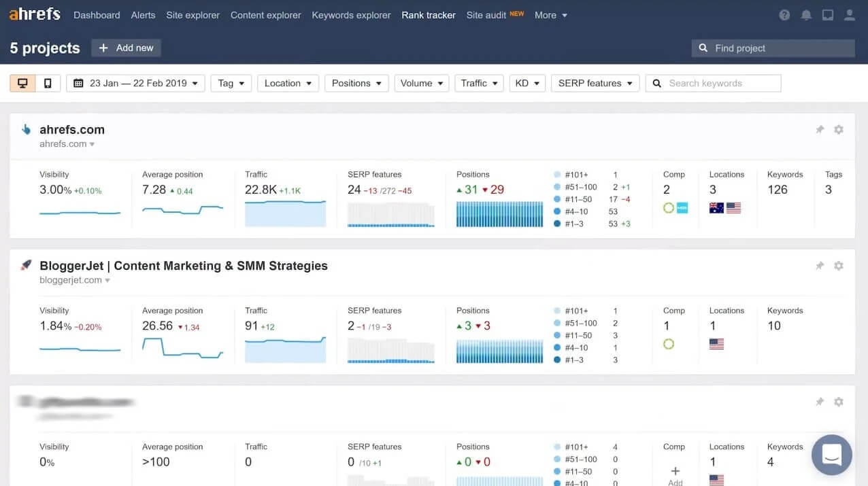The height and width of the screenshot is (486, 868).
Task: Click the plus Add competitor icon
Action: [675, 471]
